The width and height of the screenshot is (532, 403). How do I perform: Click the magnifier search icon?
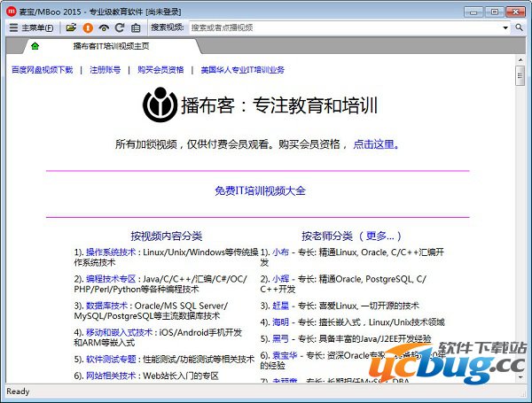tap(519, 27)
